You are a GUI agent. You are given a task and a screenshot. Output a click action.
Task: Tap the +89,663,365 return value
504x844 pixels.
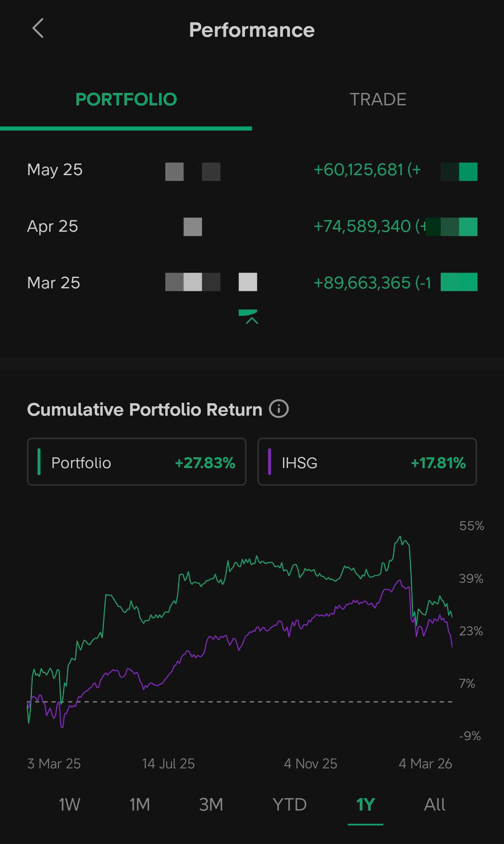click(362, 283)
